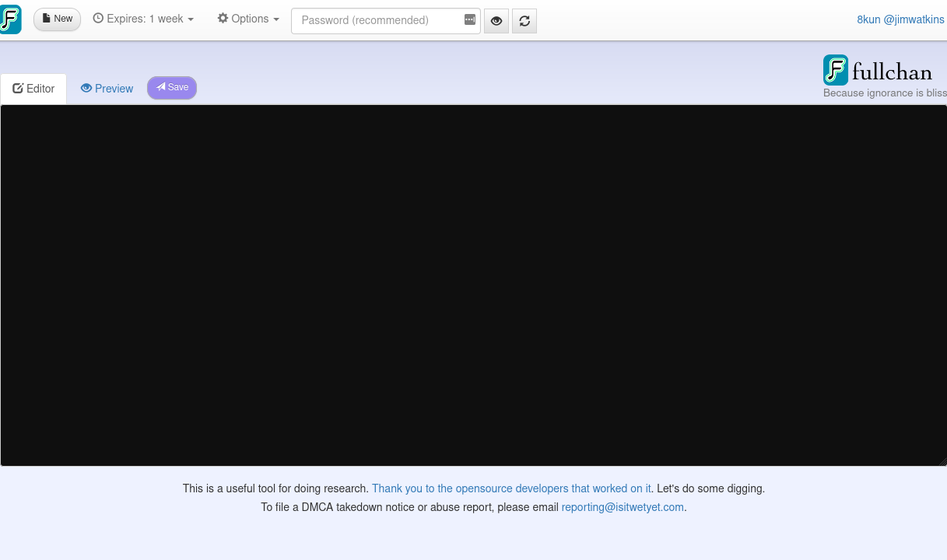Switch to the Preview tab
Screen dimensions: 947x560
(x=107, y=89)
